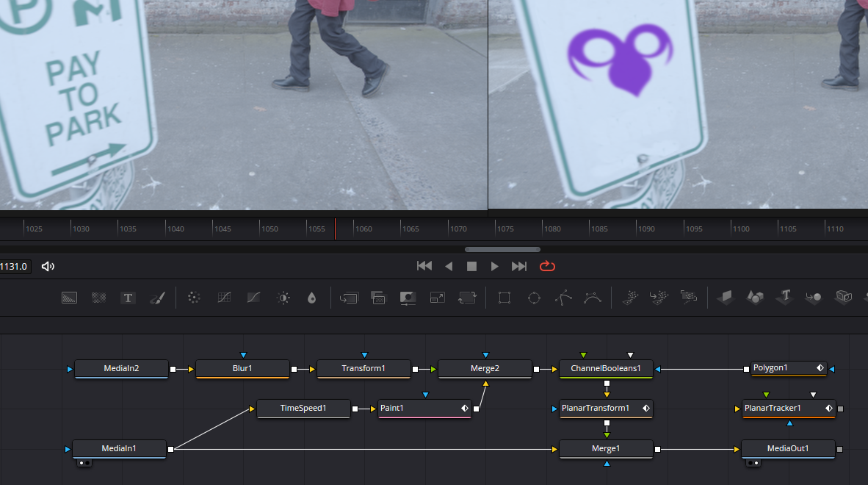This screenshot has height=485, width=868.
Task: Click frame 1040 on the time ruler
Action: [x=176, y=229]
